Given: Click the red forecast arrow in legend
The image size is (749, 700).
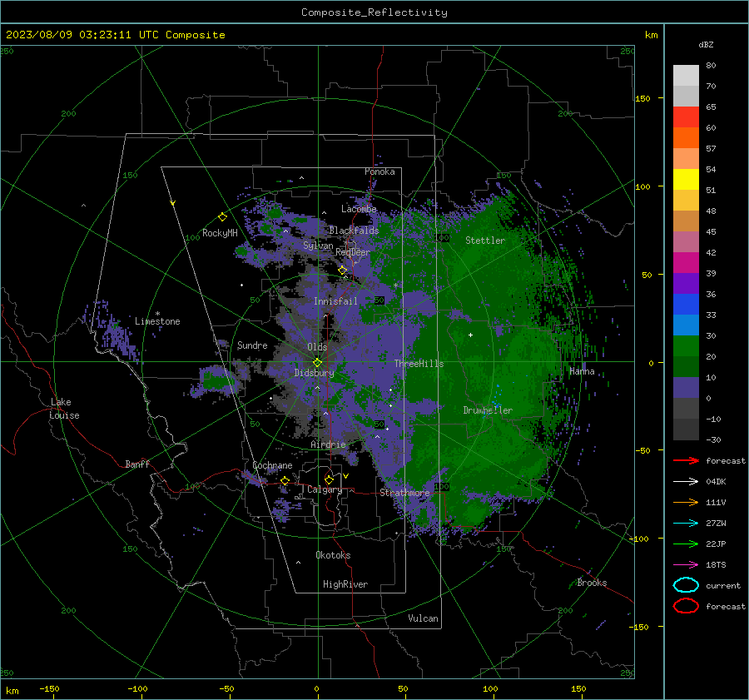Looking at the screenshot, I should click(686, 460).
